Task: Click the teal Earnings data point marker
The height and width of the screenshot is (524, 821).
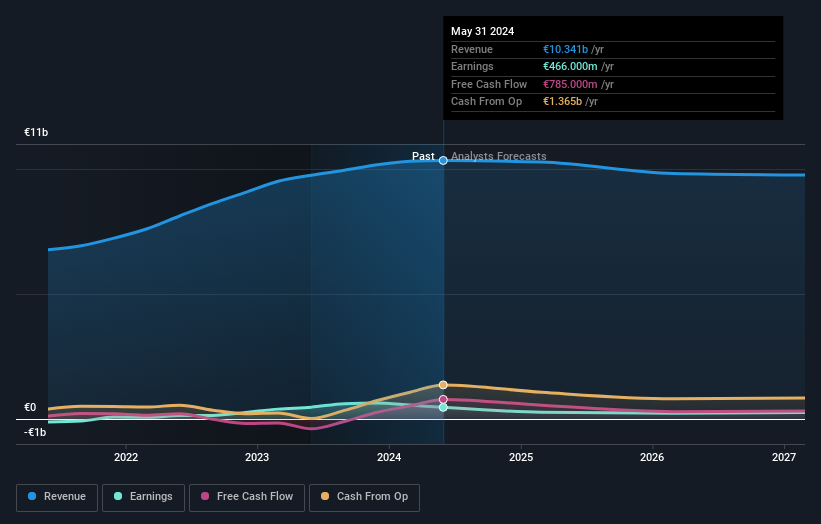Action: 443,407
